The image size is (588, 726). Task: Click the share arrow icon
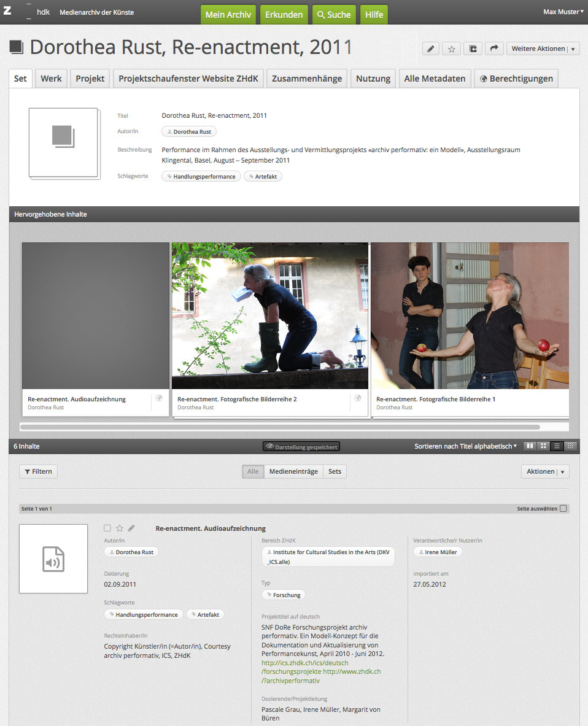pyautogui.click(x=494, y=49)
